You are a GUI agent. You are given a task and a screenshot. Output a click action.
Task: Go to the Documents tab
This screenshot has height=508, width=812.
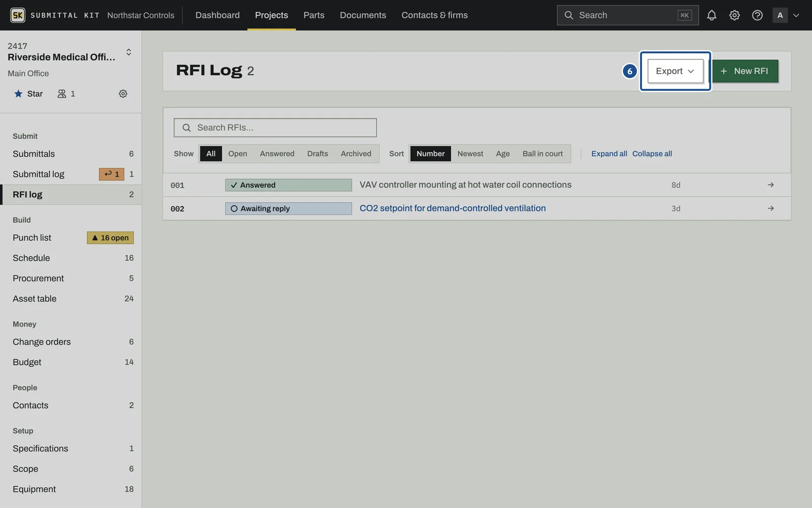tap(363, 15)
